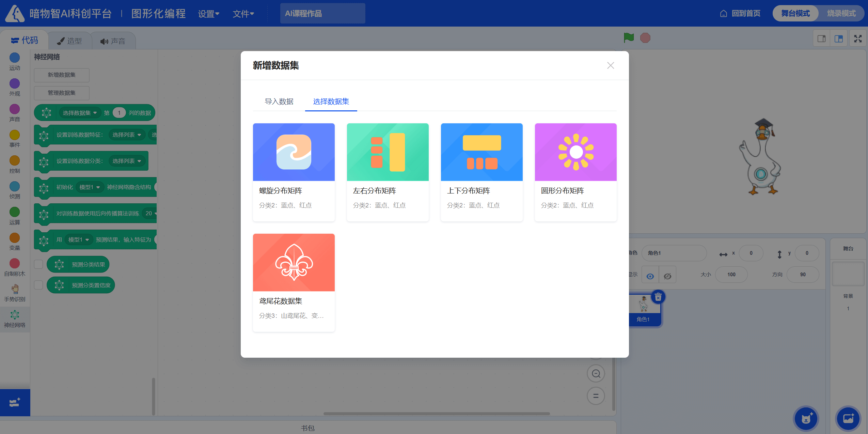This screenshot has height=434, width=868.
Task: Click the sprite name field 角色1
Action: (x=674, y=253)
